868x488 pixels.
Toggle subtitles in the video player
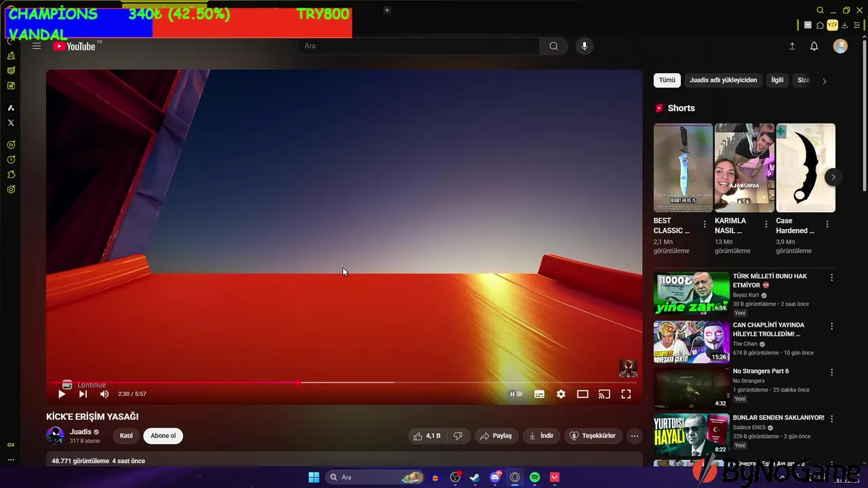coord(539,394)
